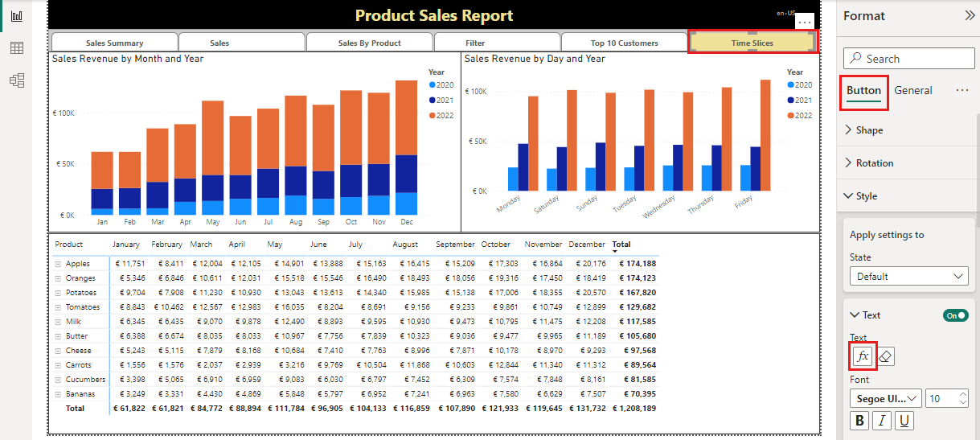
Task: Go to the Sales By Product button
Action: tap(370, 43)
